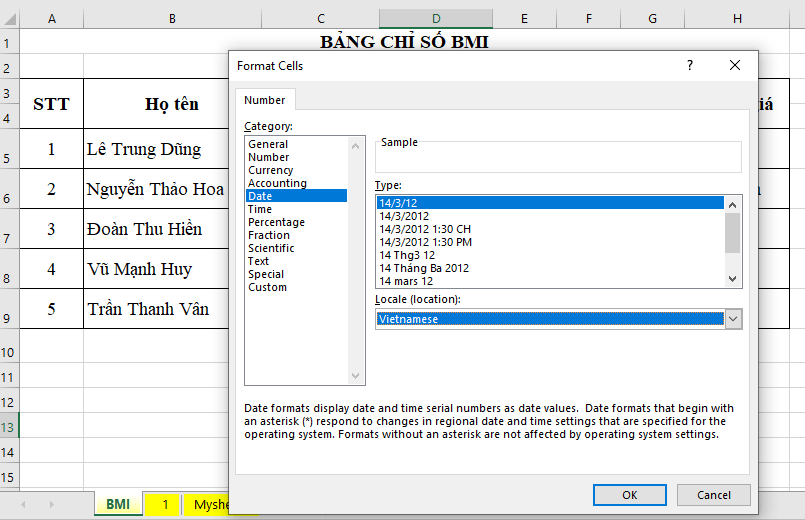Viewport: 805px width, 520px height.
Task: Switch to the BMI sheet tab
Action: (118, 504)
